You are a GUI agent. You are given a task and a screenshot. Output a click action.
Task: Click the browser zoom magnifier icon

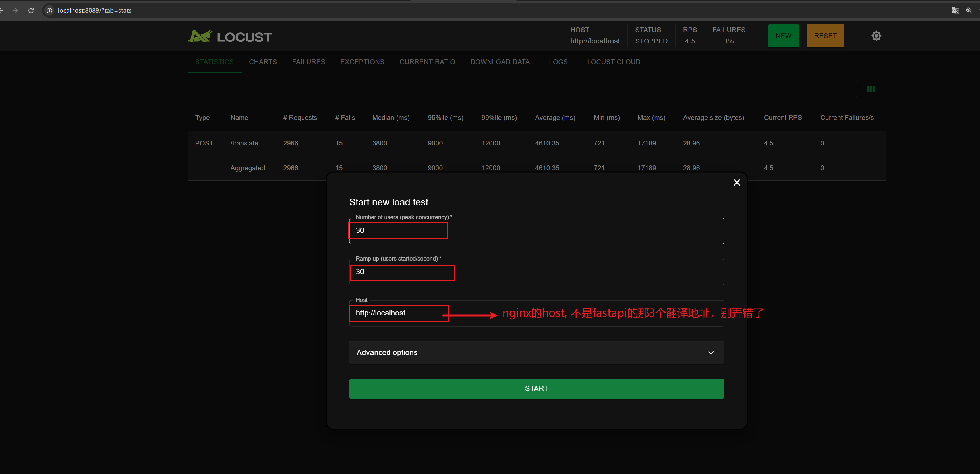[969, 10]
